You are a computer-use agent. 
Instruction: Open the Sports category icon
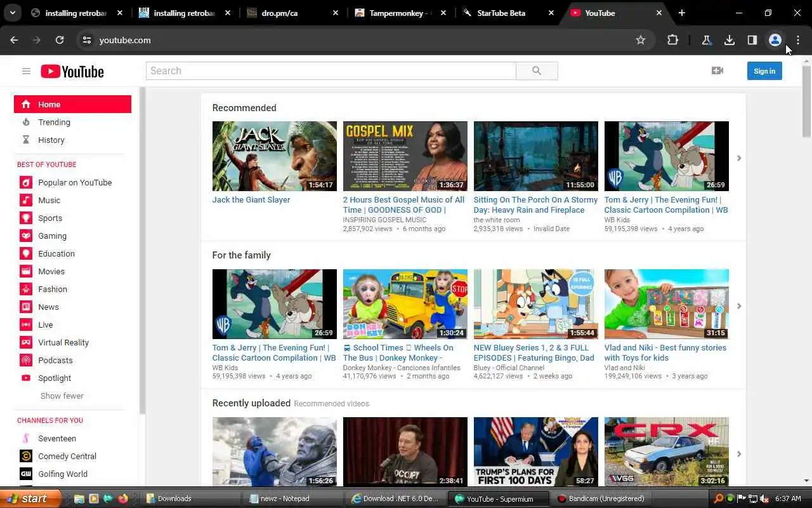coord(26,218)
